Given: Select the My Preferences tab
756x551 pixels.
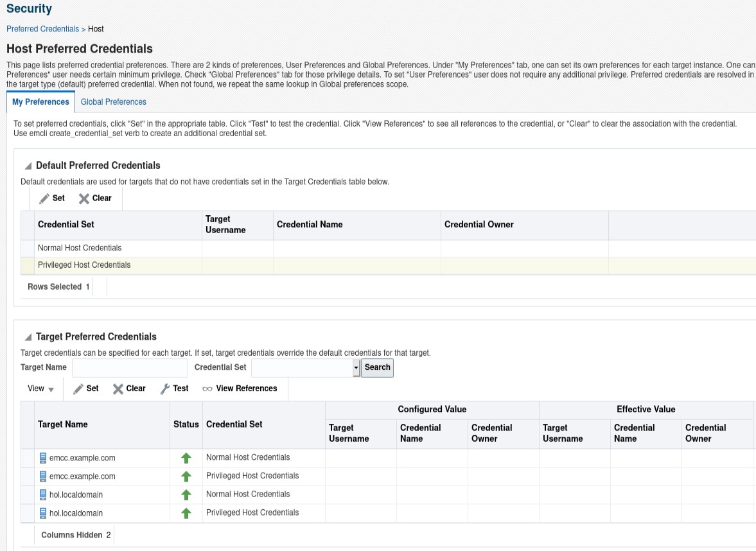Looking at the screenshot, I should tap(40, 101).
